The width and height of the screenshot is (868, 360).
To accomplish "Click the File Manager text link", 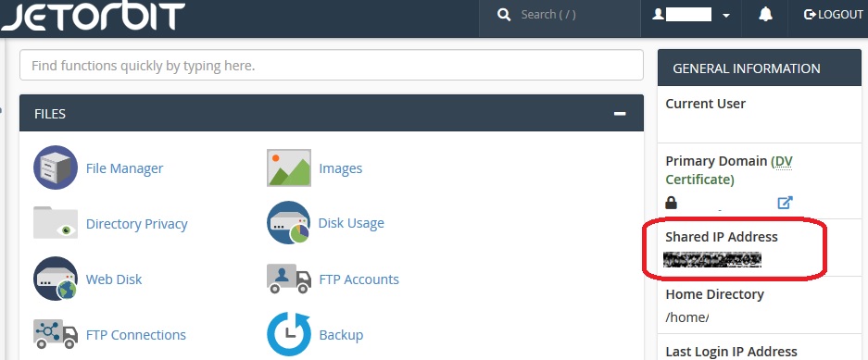I will 124,168.
